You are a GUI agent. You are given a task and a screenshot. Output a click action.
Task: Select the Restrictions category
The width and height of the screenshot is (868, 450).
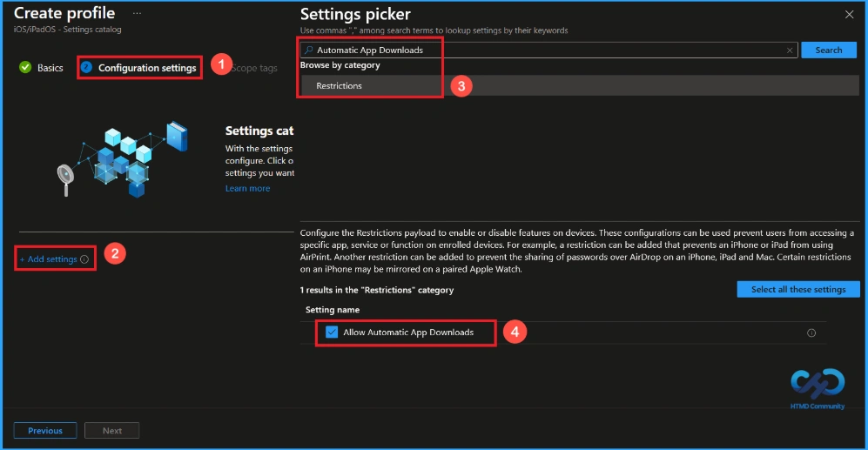click(x=580, y=86)
